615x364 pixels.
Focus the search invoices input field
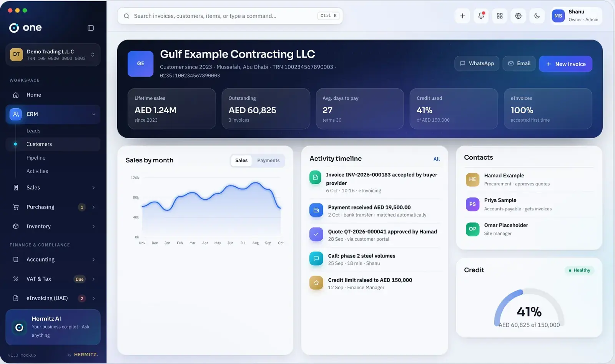tap(230, 16)
